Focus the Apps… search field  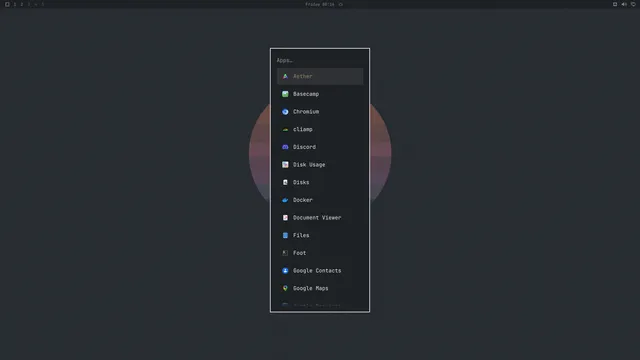(320, 60)
